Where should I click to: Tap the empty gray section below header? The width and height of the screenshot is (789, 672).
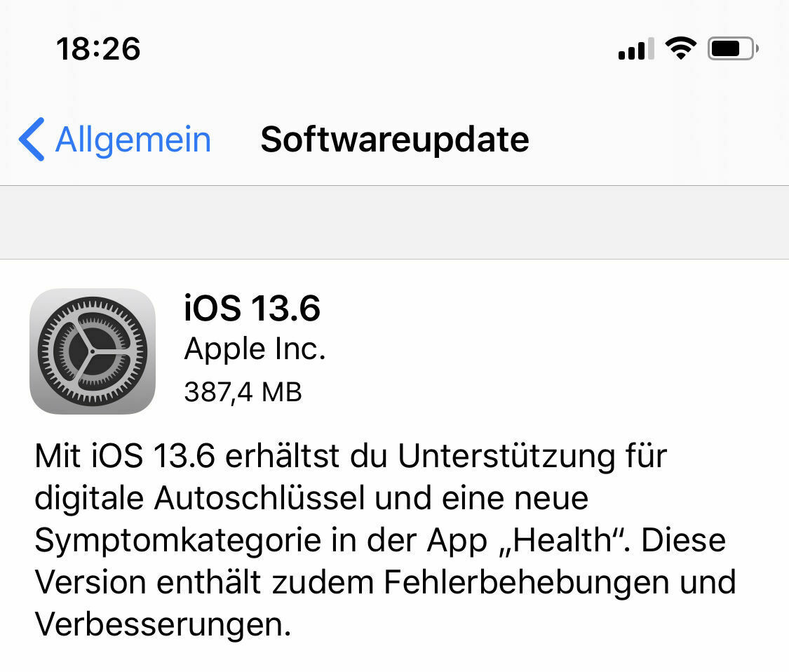pos(394,222)
